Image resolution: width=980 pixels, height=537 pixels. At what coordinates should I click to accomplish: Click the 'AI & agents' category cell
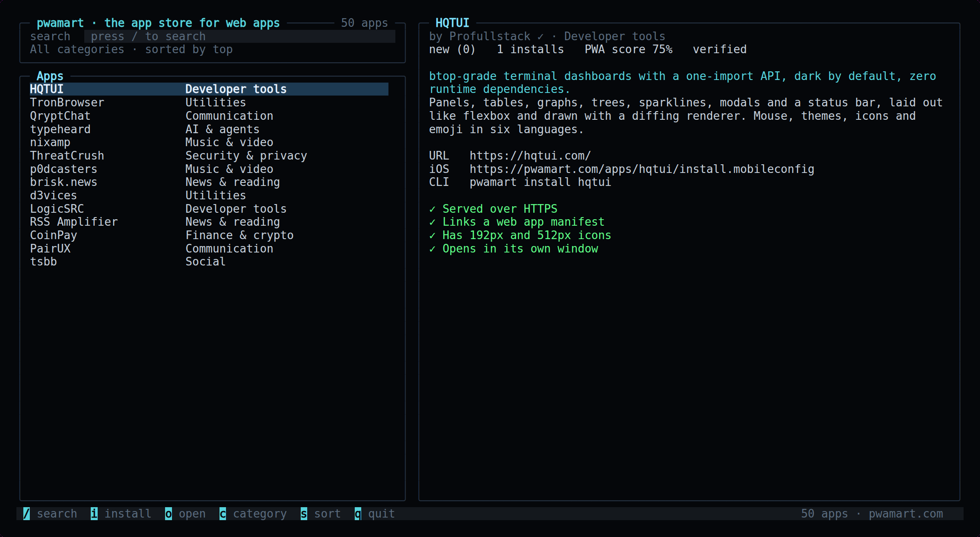[x=223, y=129]
